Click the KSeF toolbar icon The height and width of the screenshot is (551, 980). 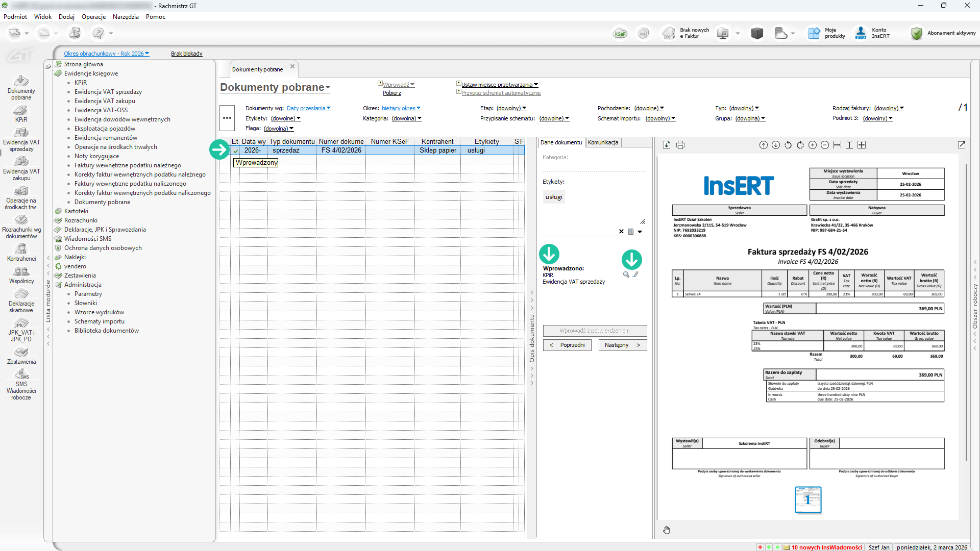pyautogui.click(x=620, y=34)
